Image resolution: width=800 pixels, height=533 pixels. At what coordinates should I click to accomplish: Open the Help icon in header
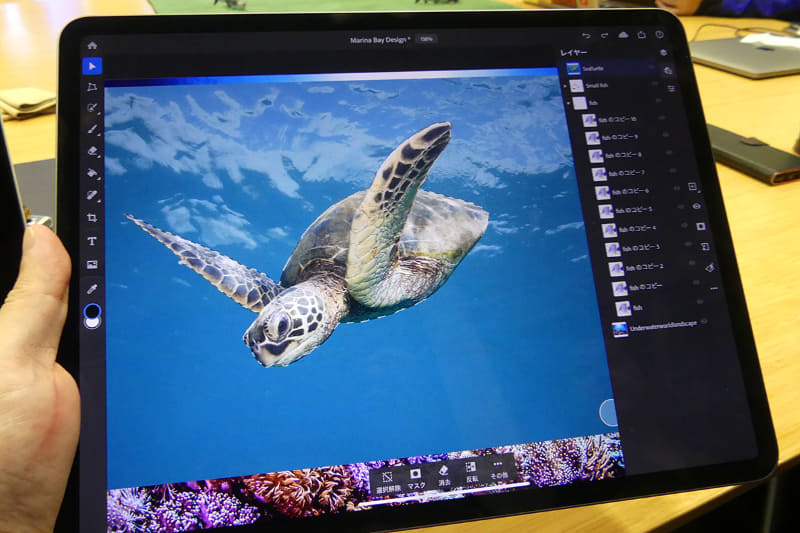coord(660,34)
